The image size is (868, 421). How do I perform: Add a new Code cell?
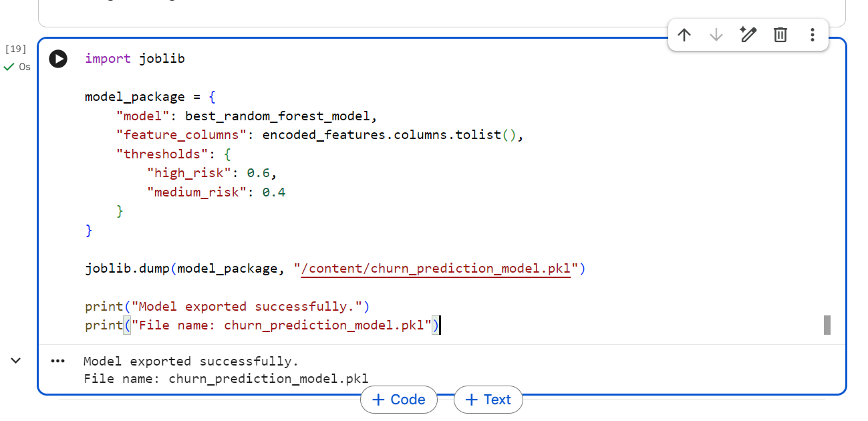tap(399, 400)
